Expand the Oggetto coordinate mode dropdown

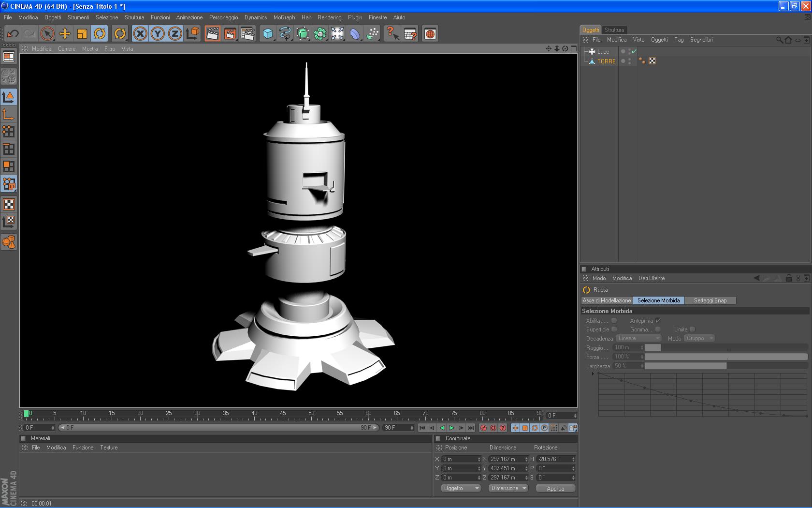point(461,488)
